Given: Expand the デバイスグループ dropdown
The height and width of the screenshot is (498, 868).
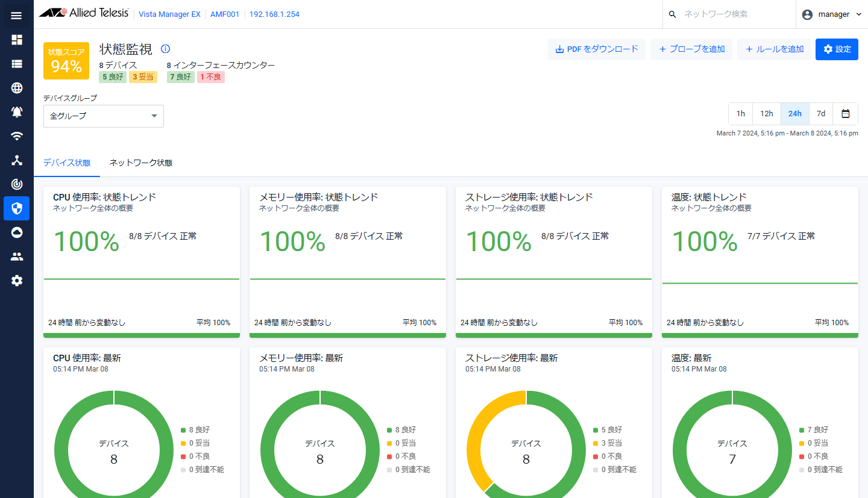Looking at the screenshot, I should (104, 116).
